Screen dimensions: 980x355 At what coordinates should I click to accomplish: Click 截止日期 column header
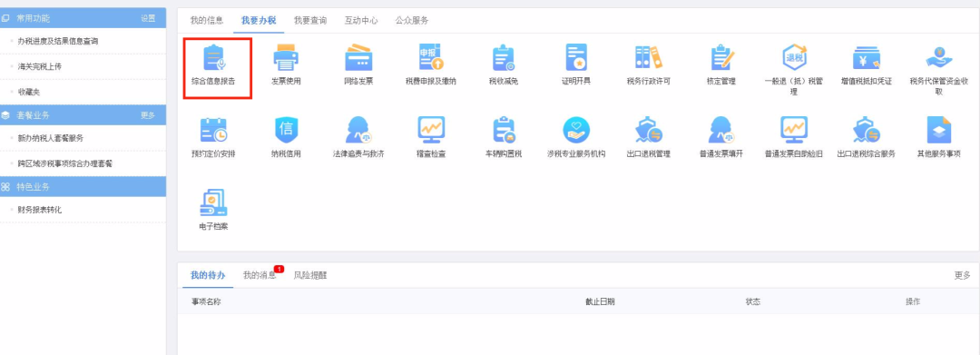click(x=600, y=301)
